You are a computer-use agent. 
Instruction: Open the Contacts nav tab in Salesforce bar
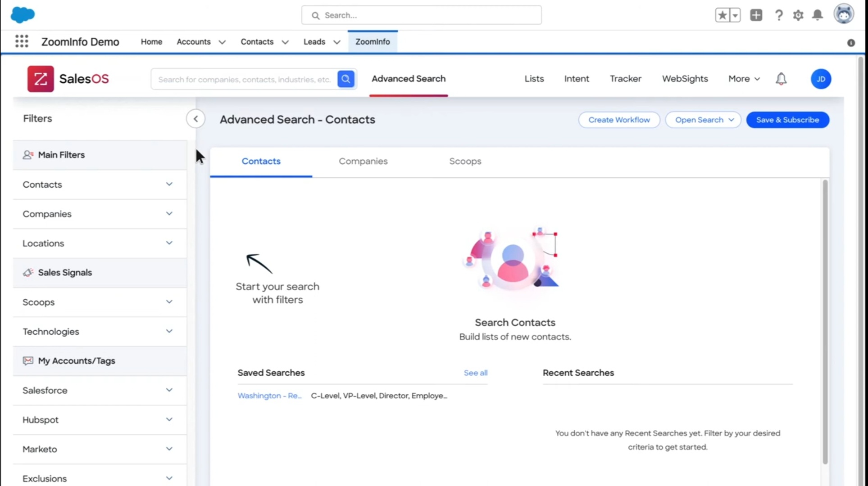tap(257, 41)
